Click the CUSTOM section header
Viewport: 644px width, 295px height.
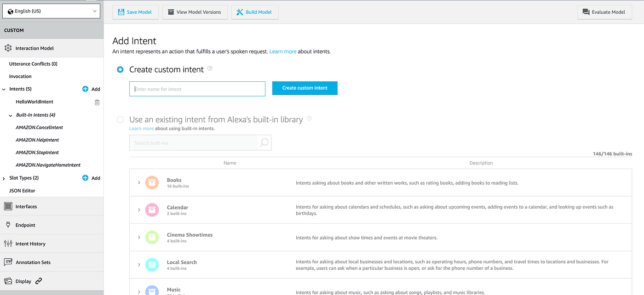[x=52, y=30]
